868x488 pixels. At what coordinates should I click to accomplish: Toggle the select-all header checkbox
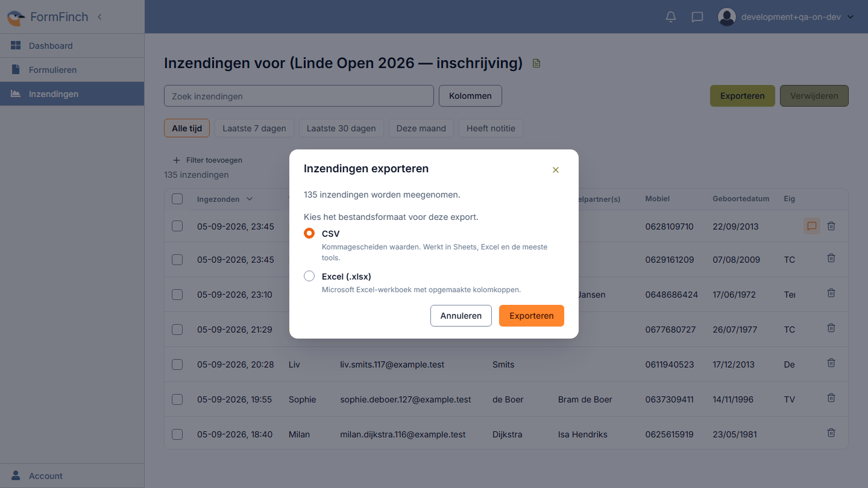click(177, 199)
